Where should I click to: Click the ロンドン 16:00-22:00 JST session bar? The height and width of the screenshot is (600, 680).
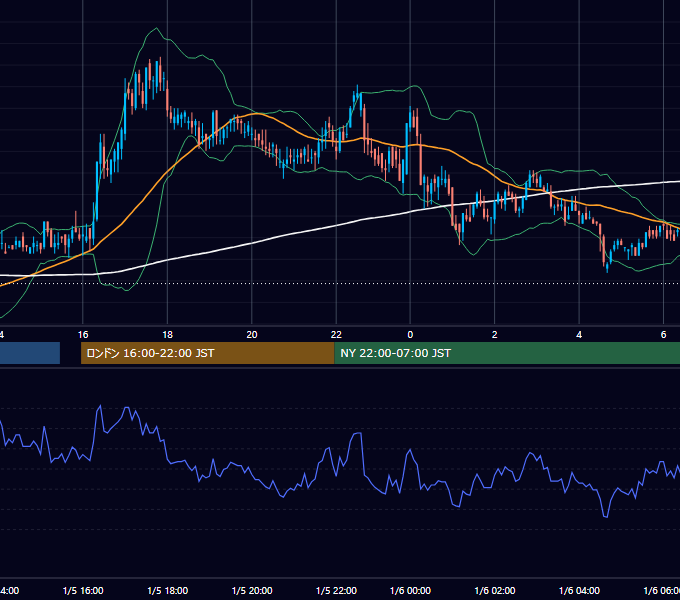click(x=208, y=353)
